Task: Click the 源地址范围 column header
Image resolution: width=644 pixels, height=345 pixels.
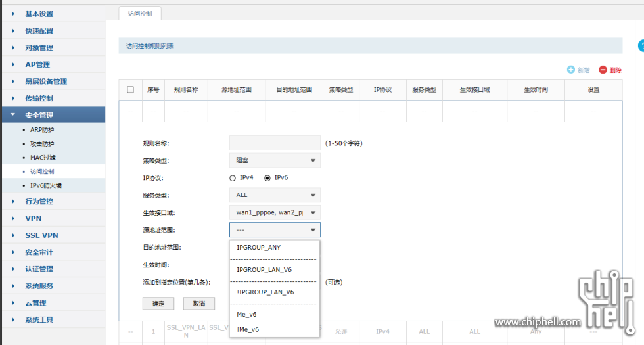Action: pyautogui.click(x=237, y=89)
